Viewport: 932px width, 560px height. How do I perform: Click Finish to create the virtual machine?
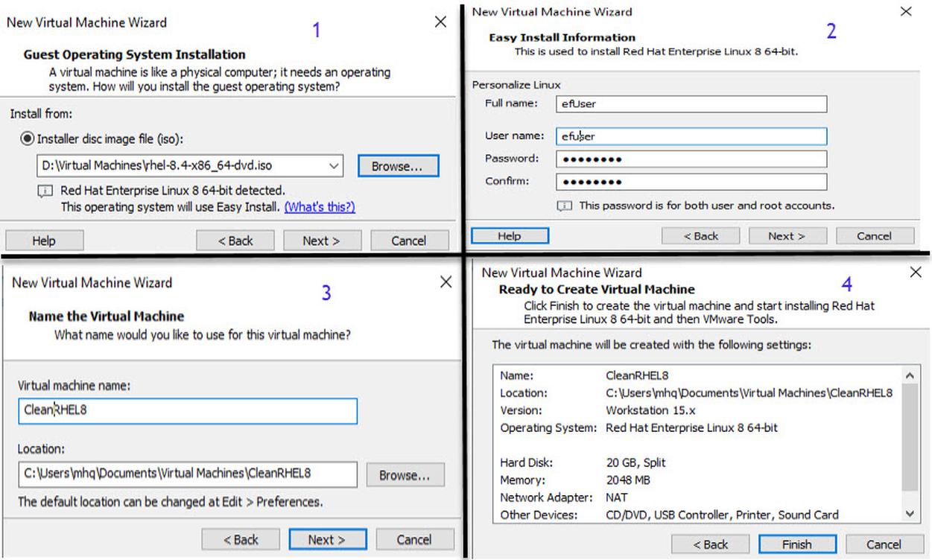[x=796, y=544]
